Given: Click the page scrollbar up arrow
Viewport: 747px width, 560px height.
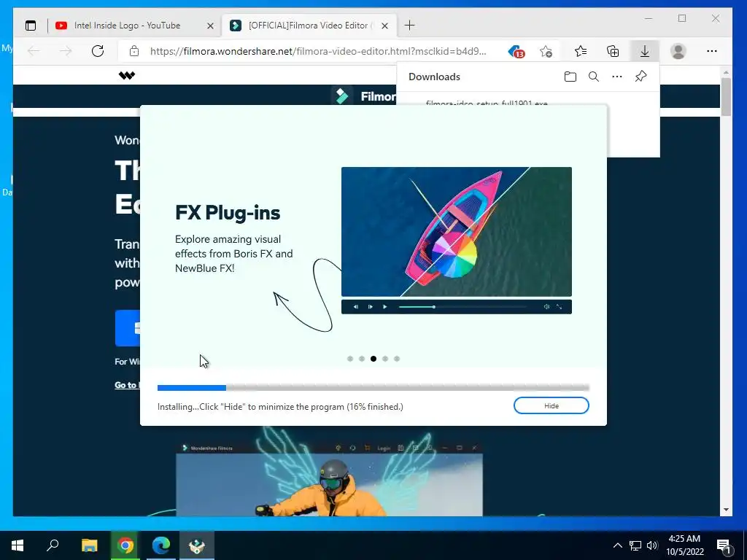Looking at the screenshot, I should click(x=726, y=72).
